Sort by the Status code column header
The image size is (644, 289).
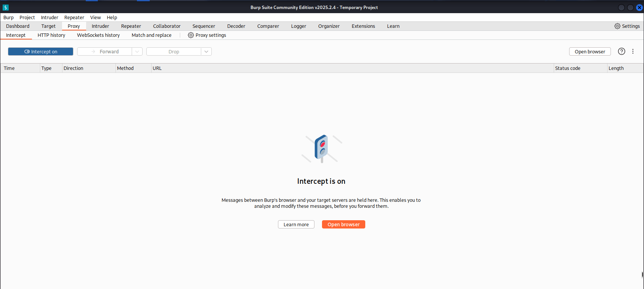point(580,68)
